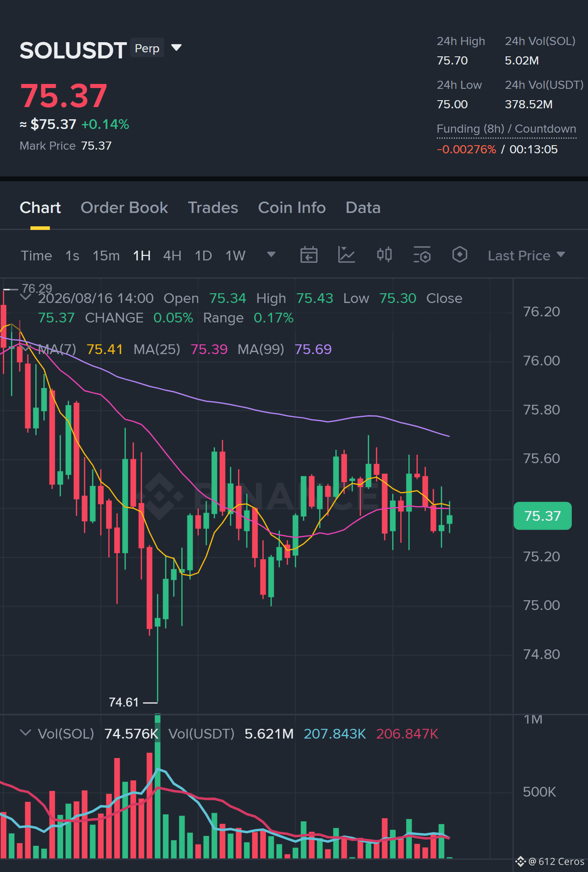Viewport: 588px width, 872px height.
Task: Select the candlestick chart style icon
Action: (384, 255)
